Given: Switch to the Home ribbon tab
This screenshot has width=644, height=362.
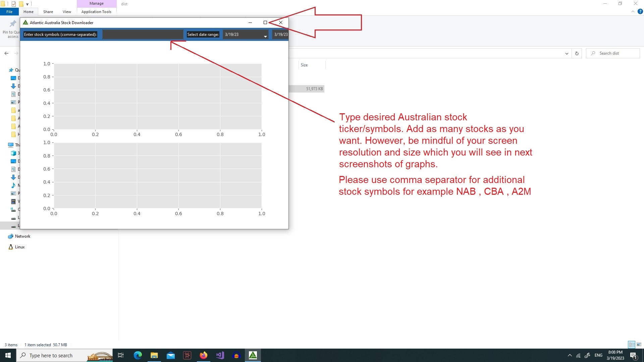Looking at the screenshot, I should click(x=29, y=12).
